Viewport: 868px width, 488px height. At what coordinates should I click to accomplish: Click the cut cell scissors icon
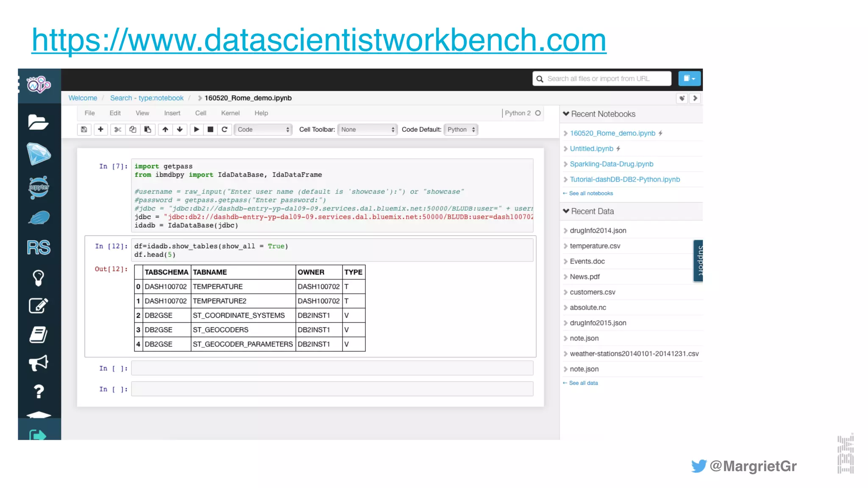coord(118,130)
